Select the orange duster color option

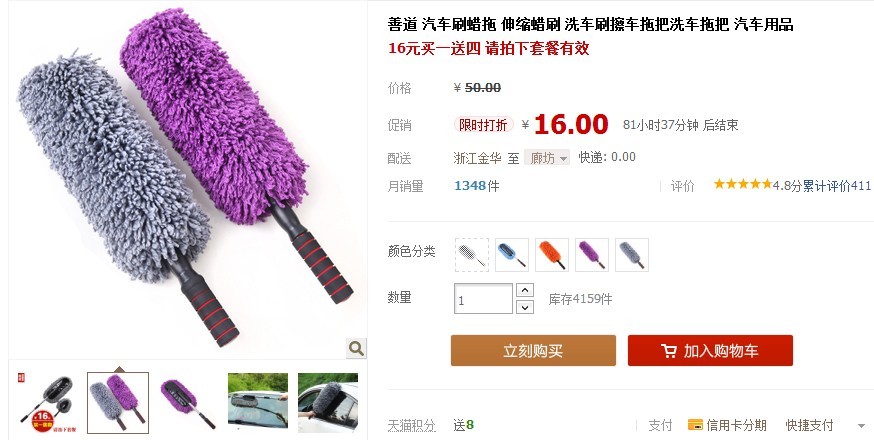(x=552, y=255)
